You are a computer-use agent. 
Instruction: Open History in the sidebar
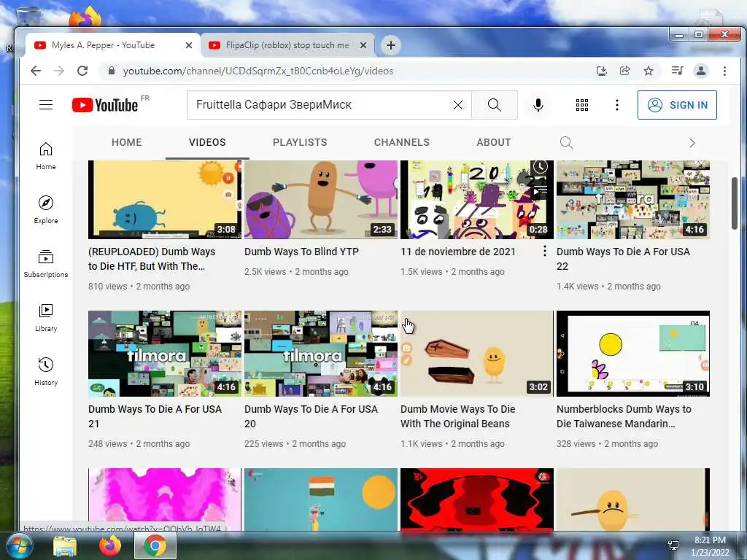coord(46,371)
